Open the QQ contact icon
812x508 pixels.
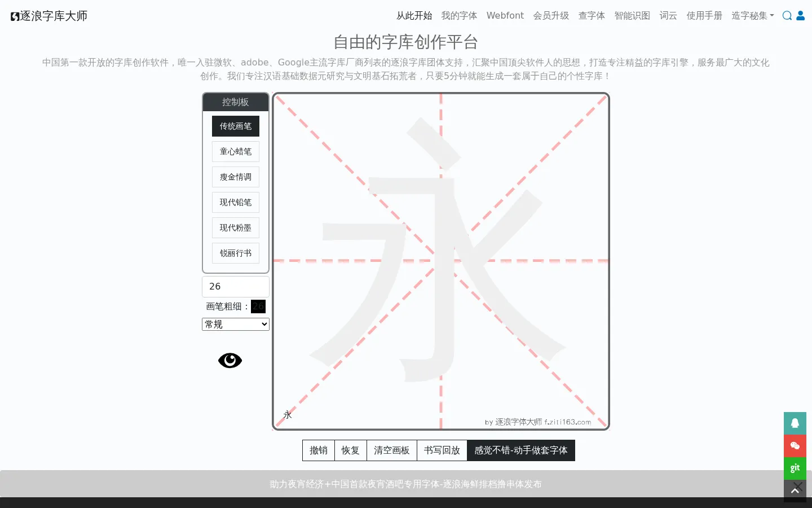795,423
